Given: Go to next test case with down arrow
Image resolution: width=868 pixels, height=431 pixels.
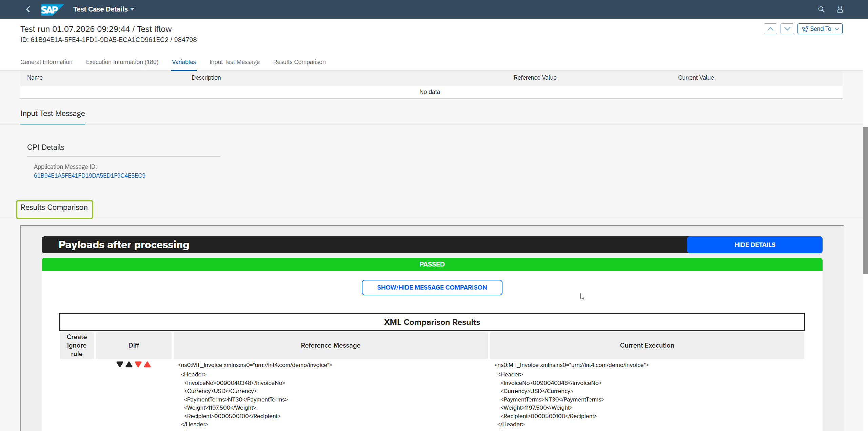Looking at the screenshot, I should (x=787, y=29).
